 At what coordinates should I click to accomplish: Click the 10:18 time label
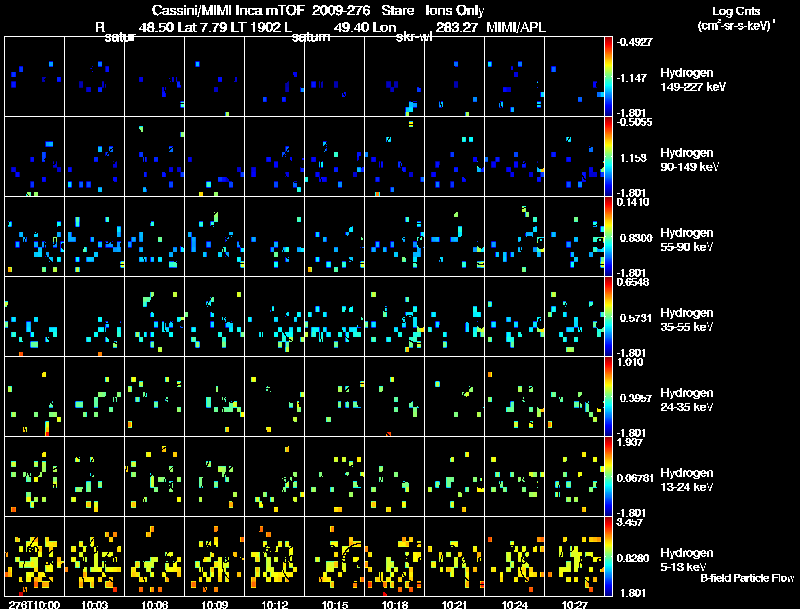coord(394,604)
